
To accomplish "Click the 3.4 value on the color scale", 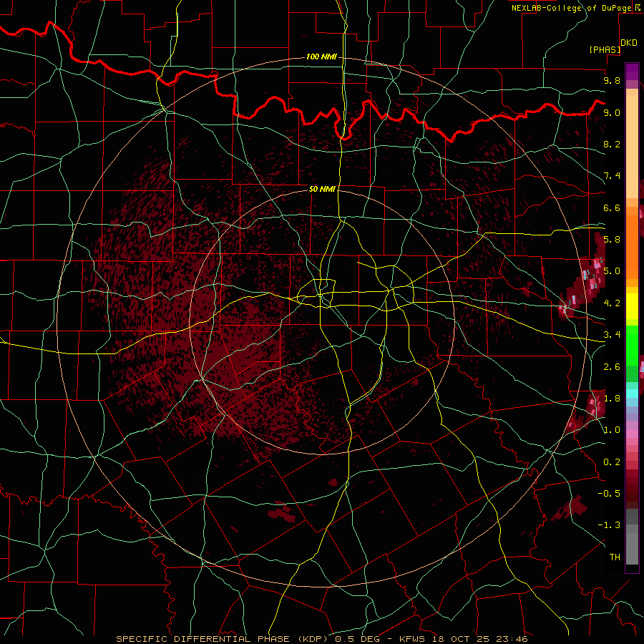I will tap(612, 335).
